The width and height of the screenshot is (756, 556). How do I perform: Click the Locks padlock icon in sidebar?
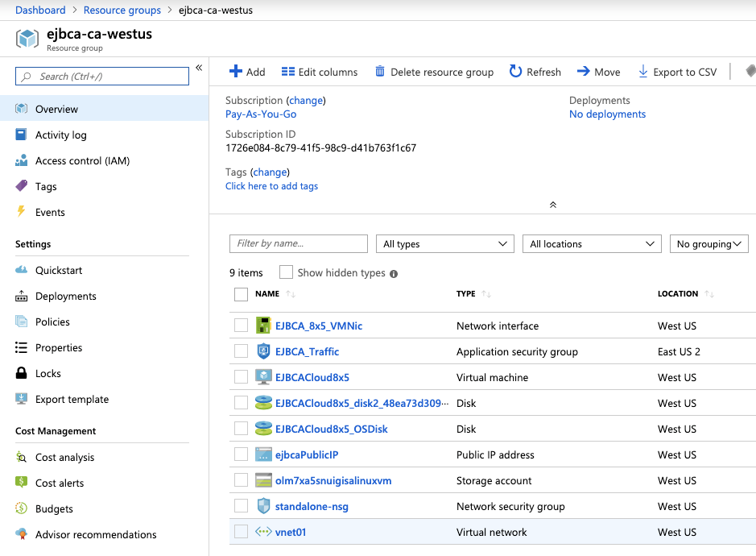point(21,373)
